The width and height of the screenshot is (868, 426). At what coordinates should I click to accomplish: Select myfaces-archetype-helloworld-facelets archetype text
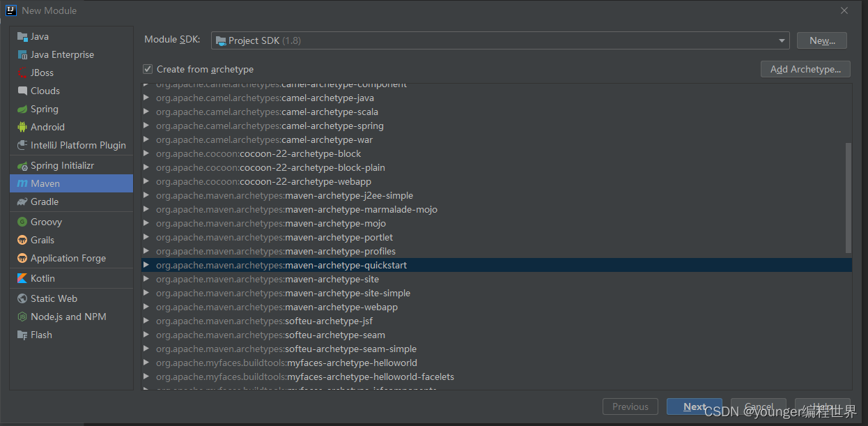371,376
